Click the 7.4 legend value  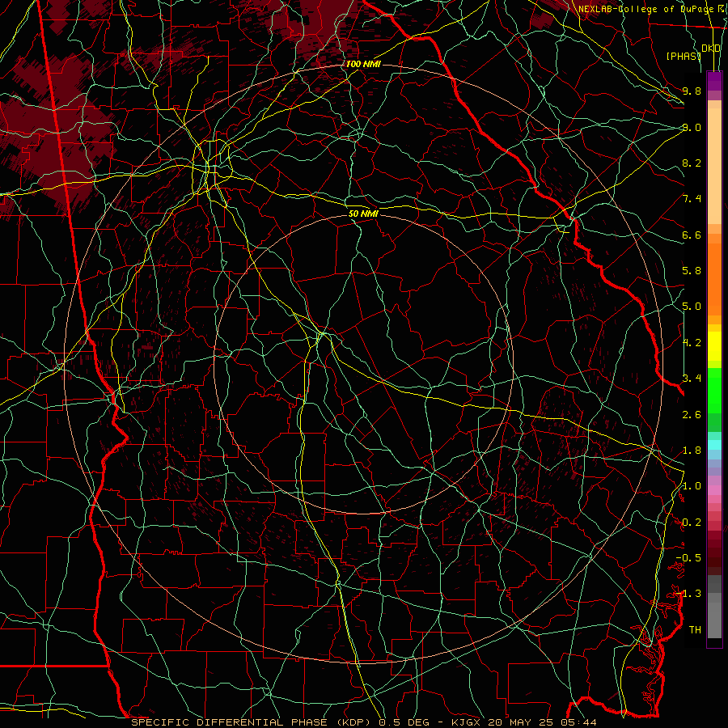[692, 199]
